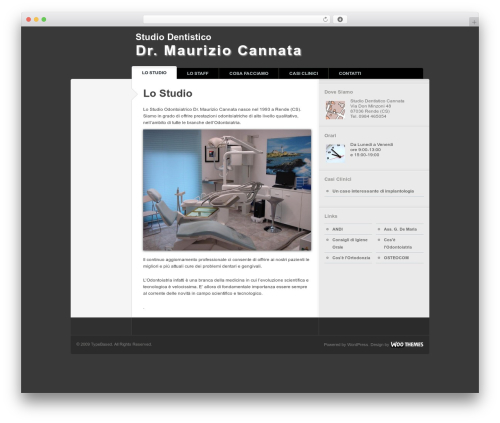The width and height of the screenshot is (500, 423).
Task: Open the LO STAFF navigation tab
Action: (197, 73)
